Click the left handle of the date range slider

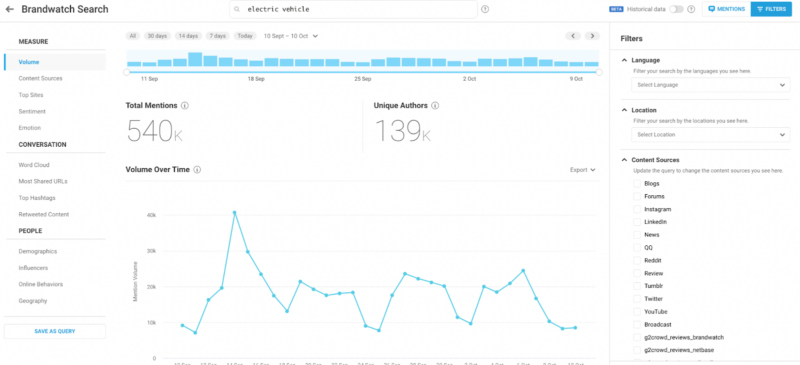tap(127, 72)
